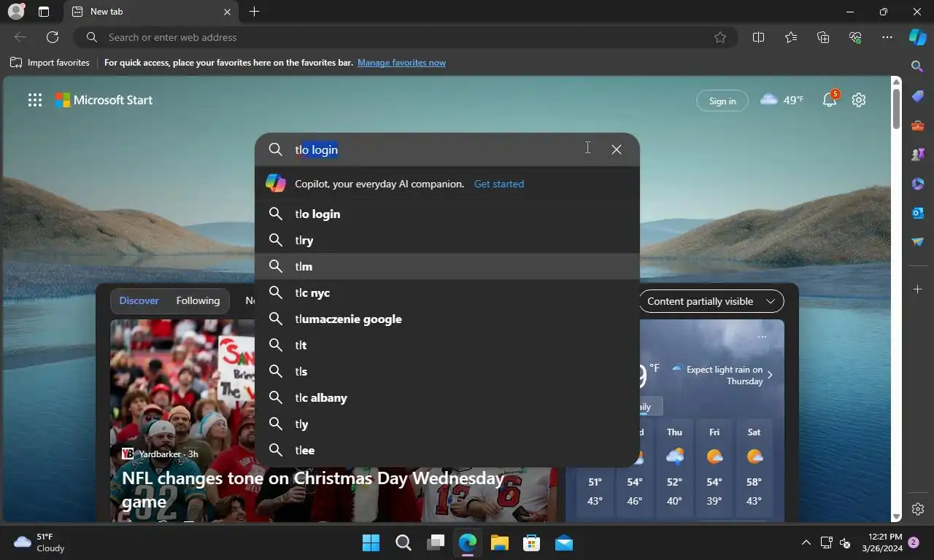Expand Content partially visible dropdown
The height and width of the screenshot is (560, 934).
(711, 301)
